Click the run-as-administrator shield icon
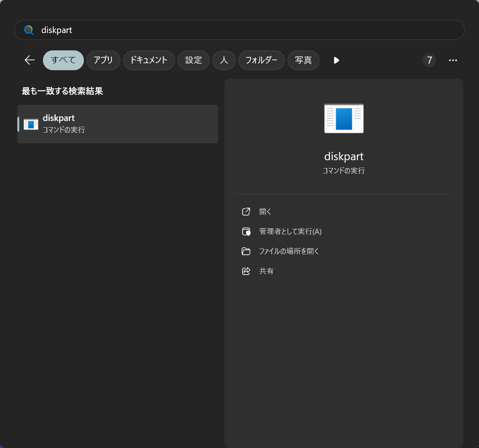 pos(246,232)
